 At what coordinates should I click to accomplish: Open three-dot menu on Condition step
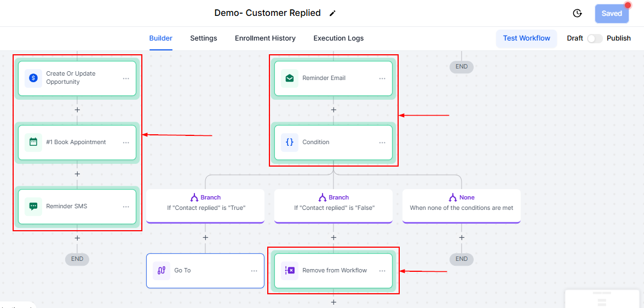coord(382,142)
